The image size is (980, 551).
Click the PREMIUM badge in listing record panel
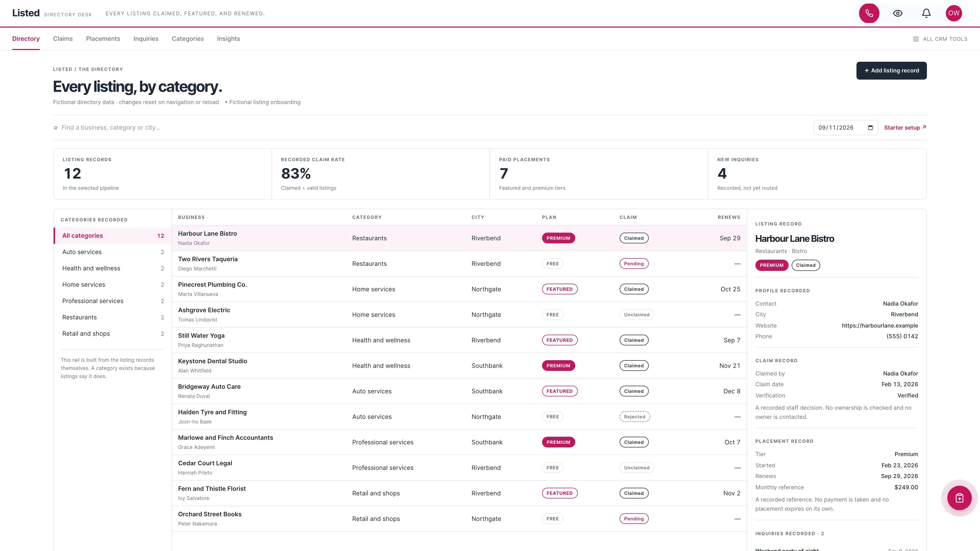click(771, 265)
